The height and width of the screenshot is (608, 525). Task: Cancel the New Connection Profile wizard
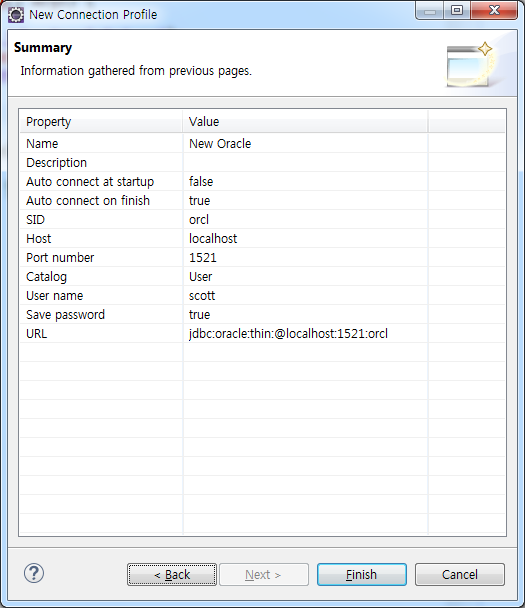pos(460,574)
